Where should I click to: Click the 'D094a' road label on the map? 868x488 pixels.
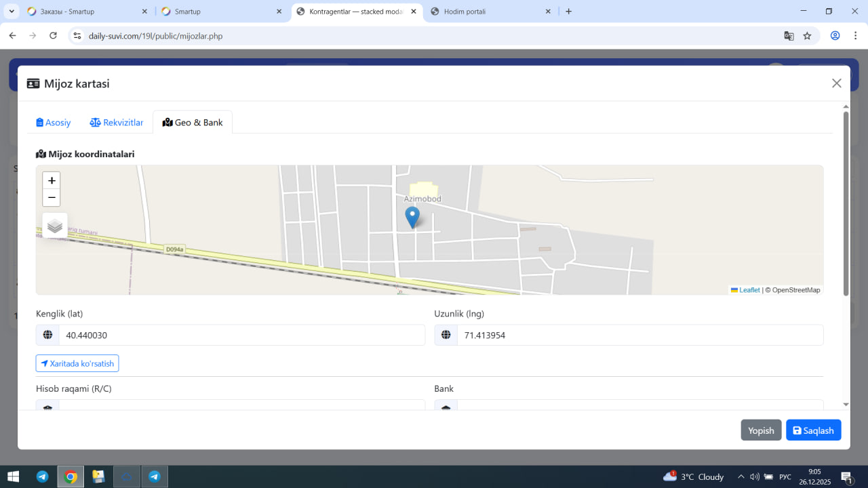(175, 249)
